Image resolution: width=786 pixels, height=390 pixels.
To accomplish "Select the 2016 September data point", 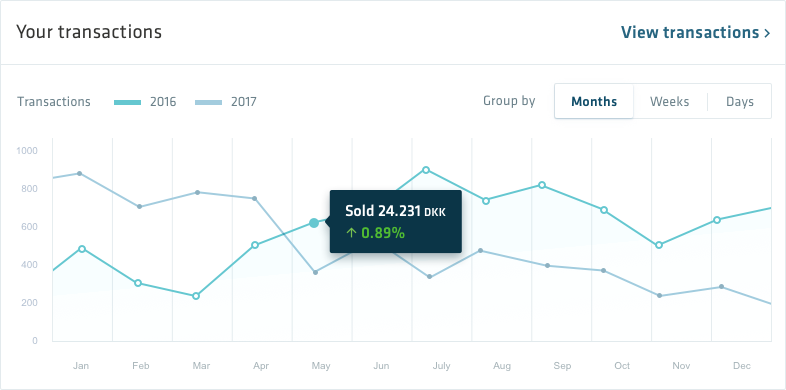I will pos(542,185).
